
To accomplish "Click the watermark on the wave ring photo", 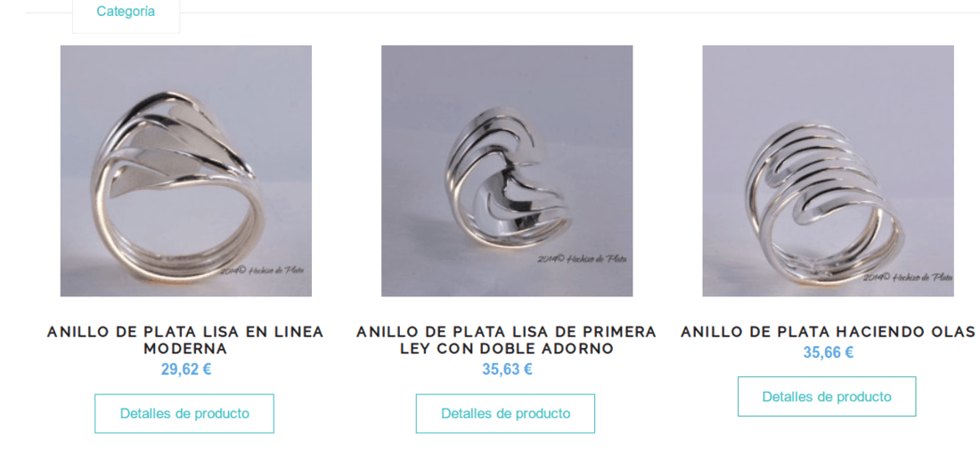I will [908, 277].
